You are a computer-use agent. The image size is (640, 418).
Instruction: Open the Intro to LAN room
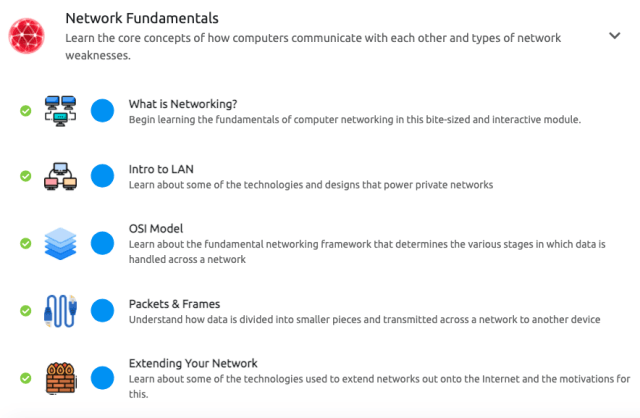coord(161,169)
